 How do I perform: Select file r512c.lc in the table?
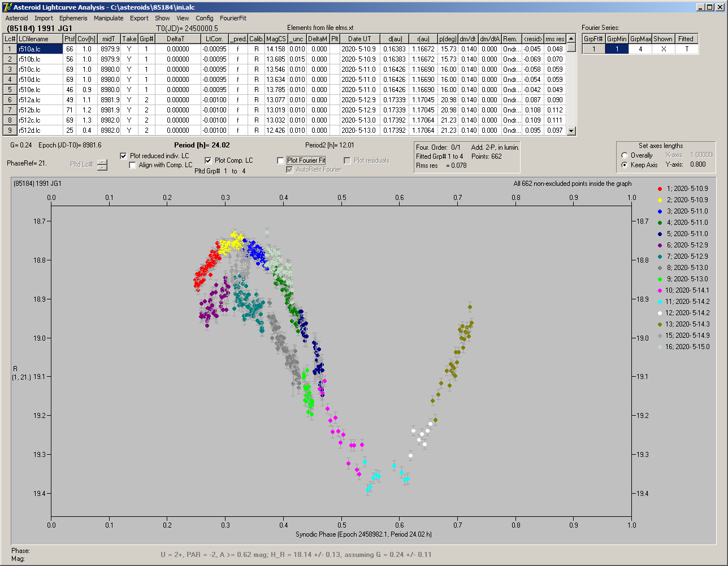click(x=40, y=120)
